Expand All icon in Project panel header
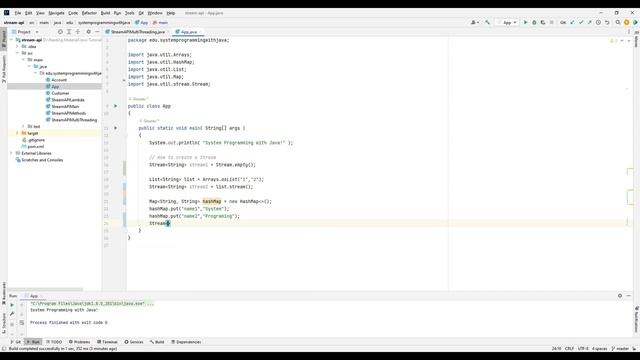The image size is (640, 360). 69,32
